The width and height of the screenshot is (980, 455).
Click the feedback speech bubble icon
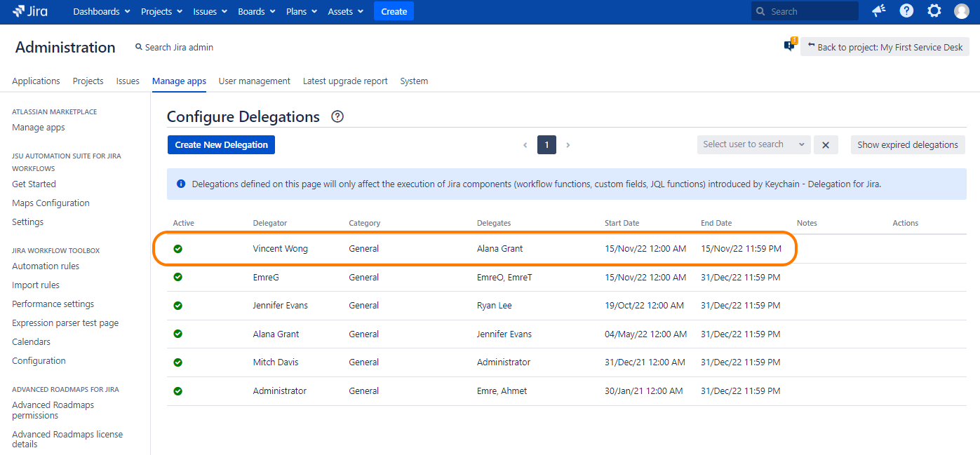pyautogui.click(x=789, y=46)
